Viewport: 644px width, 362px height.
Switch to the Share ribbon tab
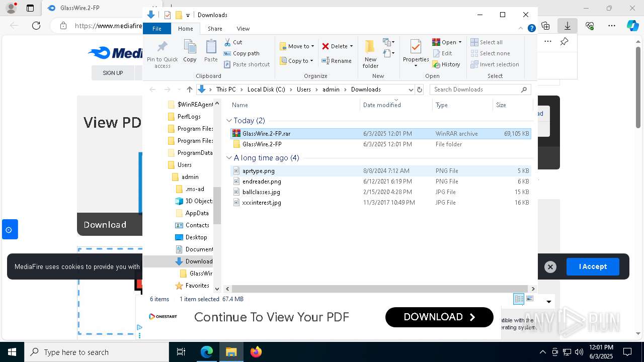[x=215, y=29]
